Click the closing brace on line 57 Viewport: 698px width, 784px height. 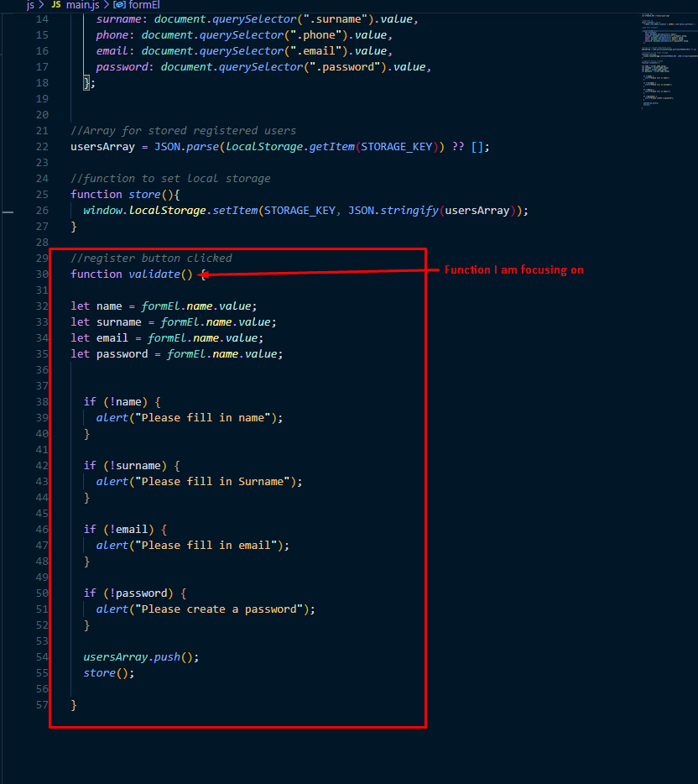click(74, 705)
